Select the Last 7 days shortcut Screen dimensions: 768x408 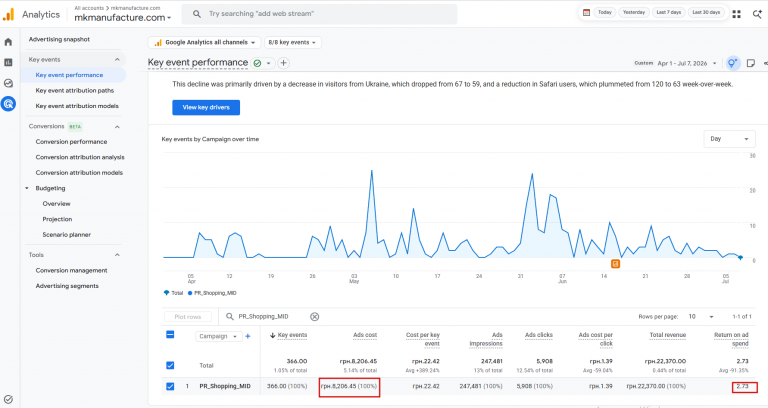[669, 12]
